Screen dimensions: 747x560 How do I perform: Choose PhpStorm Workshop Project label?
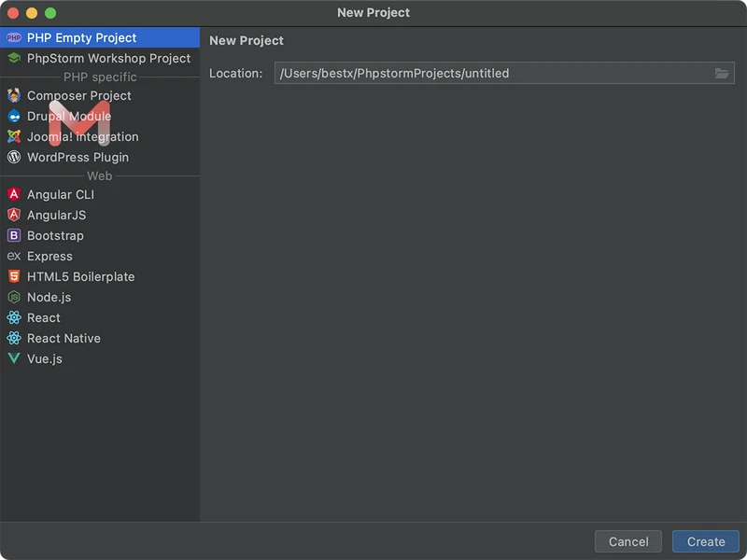[x=108, y=58]
